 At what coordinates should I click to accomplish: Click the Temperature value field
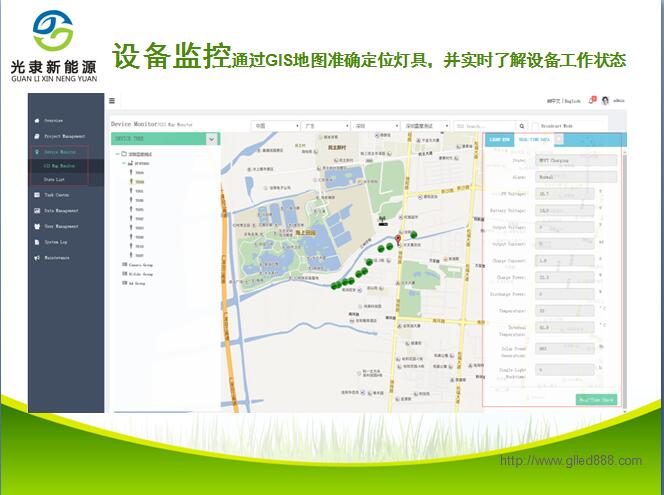[564, 311]
